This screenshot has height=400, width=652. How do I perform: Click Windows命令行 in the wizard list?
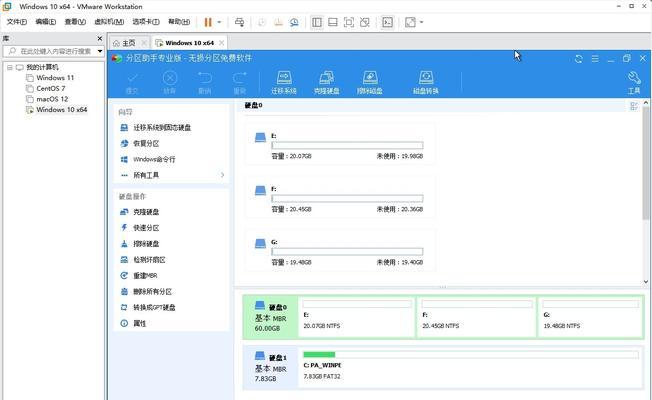tap(154, 159)
